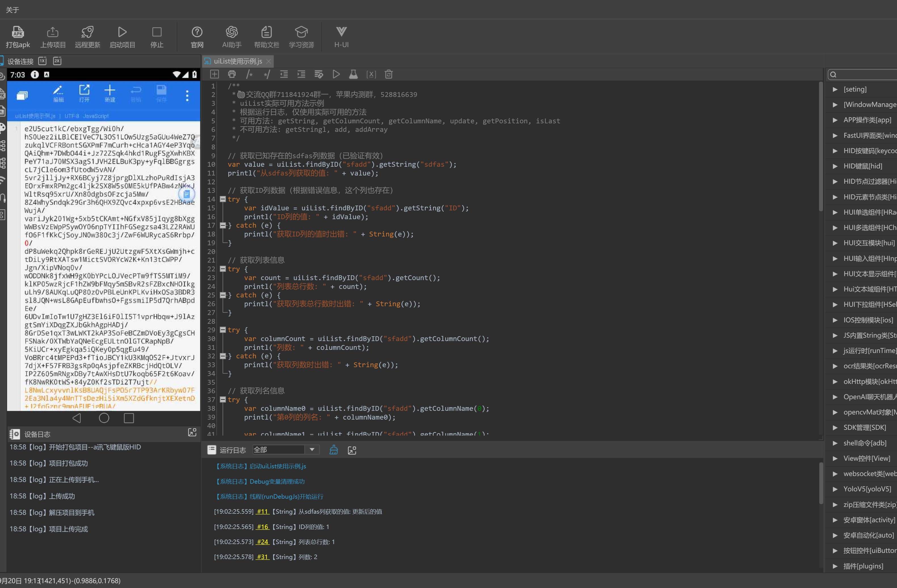Start project with 启动项目 button
Screen dimensions: 897x588
pos(122,32)
